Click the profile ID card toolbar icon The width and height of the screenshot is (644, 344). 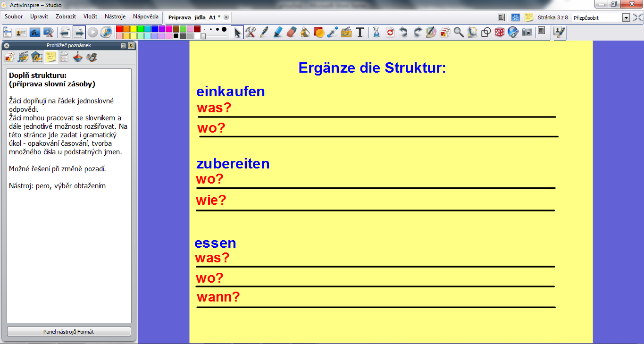coord(21,32)
